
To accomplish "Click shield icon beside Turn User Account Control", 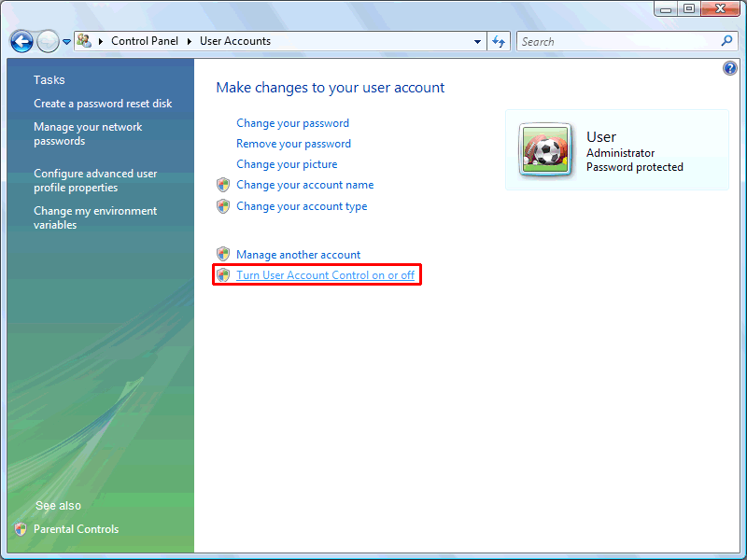I will click(223, 274).
